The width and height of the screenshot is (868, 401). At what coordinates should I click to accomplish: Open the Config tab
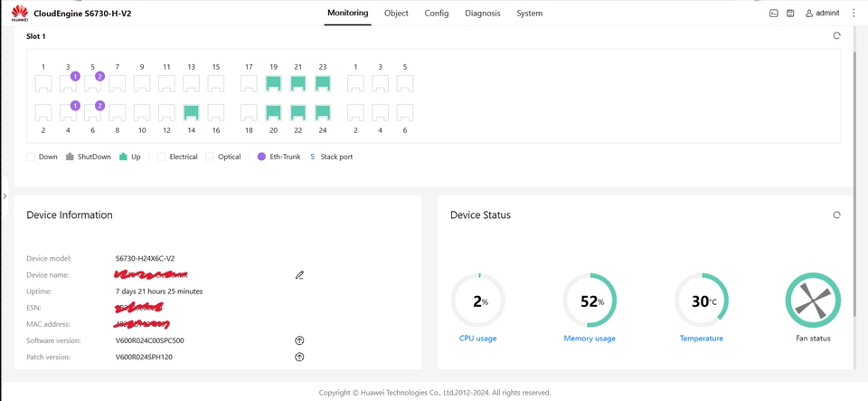click(437, 14)
